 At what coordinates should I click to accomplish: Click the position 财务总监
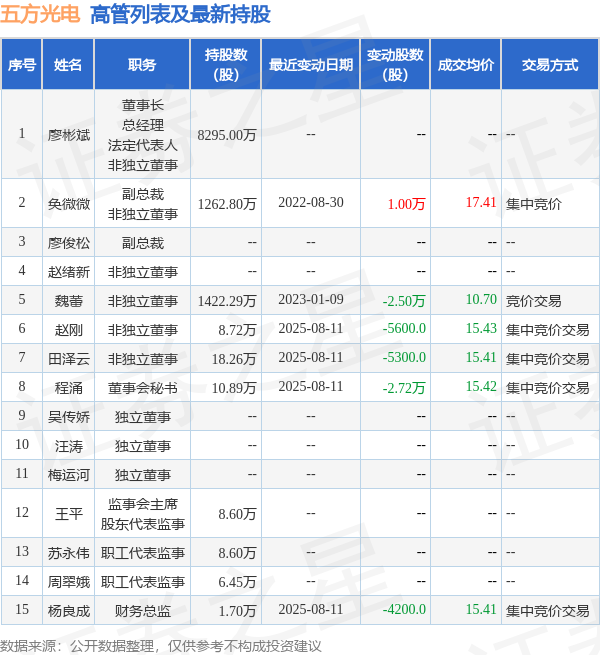[x=142, y=611]
